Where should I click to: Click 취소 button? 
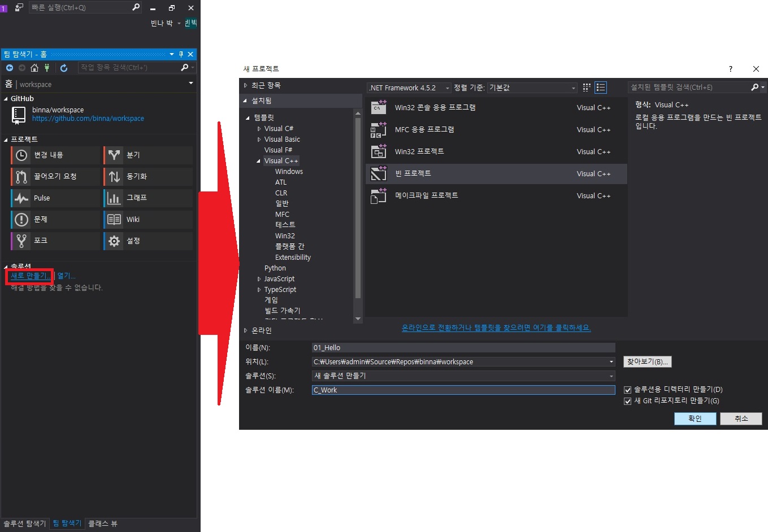741,418
